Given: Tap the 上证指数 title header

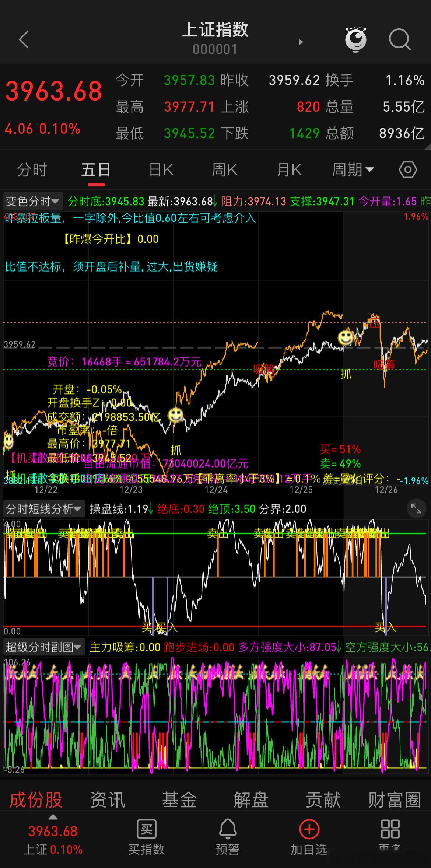Looking at the screenshot, I should pyautogui.click(x=215, y=30).
